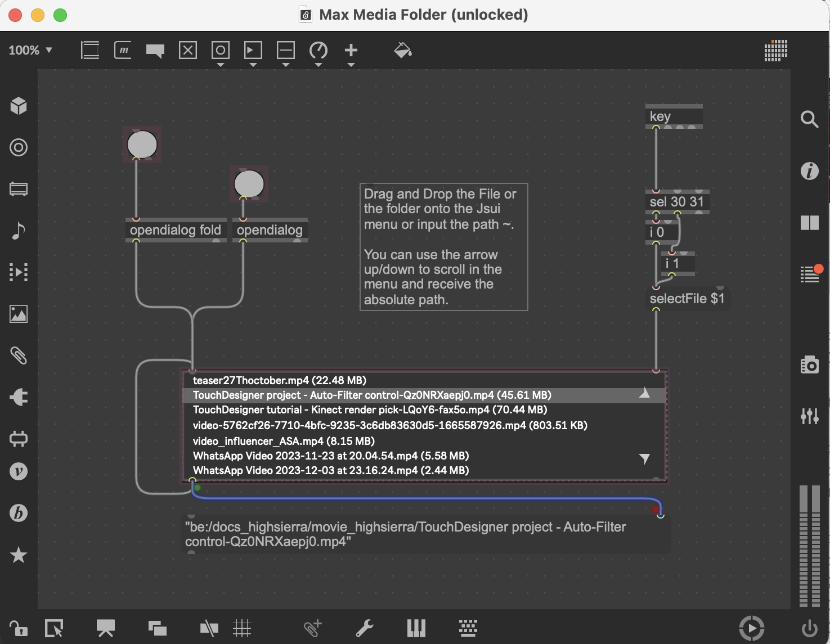Toggle the grid display in bottom toolbar
The height and width of the screenshot is (644, 830).
[242, 628]
